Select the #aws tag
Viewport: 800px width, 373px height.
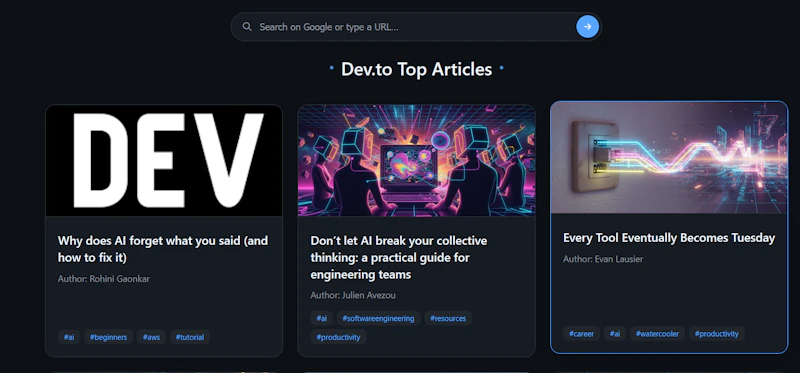[152, 337]
